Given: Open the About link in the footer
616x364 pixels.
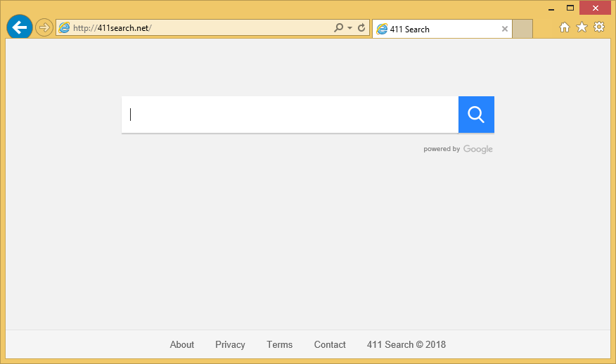Looking at the screenshot, I should pos(182,344).
